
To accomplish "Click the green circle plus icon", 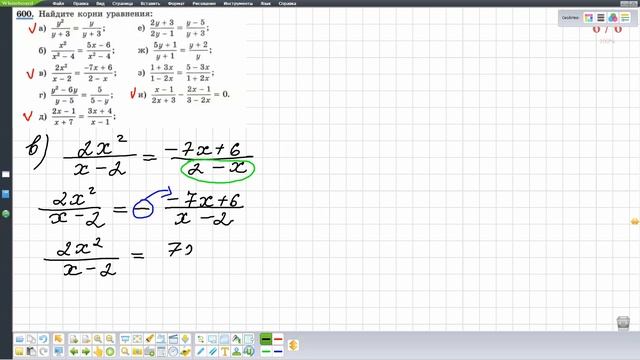I will tap(110, 351).
